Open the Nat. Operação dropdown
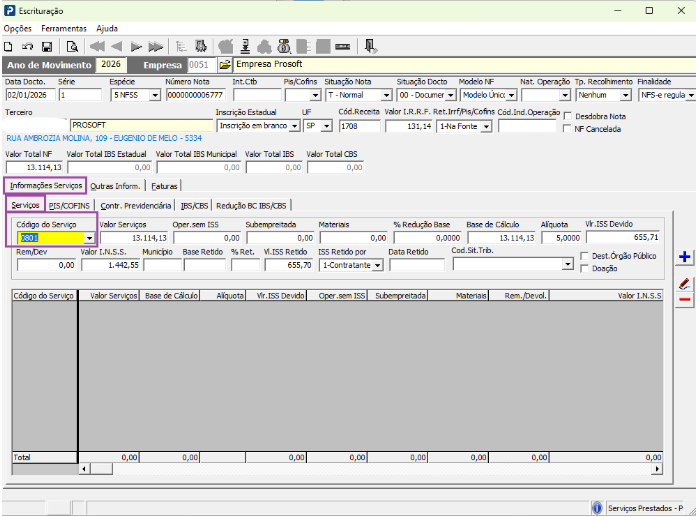This screenshot has width=696, height=517. (565, 95)
